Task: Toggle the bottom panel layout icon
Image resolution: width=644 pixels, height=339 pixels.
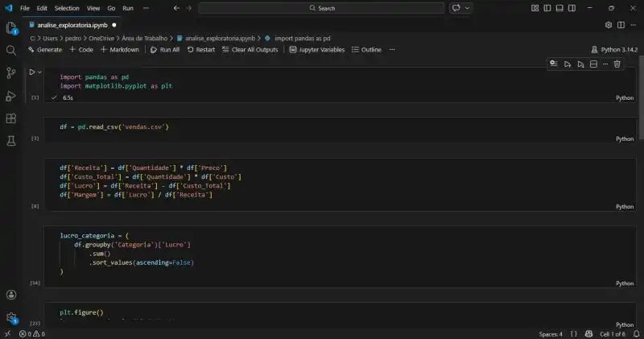Action: tap(561, 8)
